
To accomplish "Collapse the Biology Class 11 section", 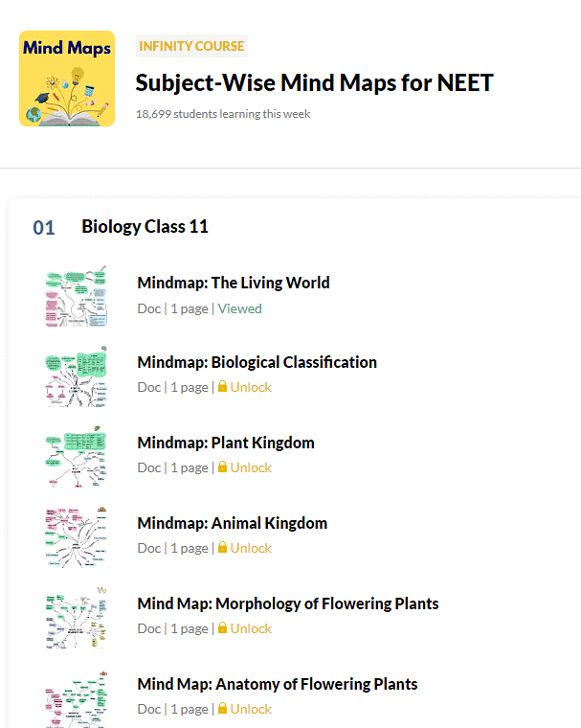I will point(145,227).
